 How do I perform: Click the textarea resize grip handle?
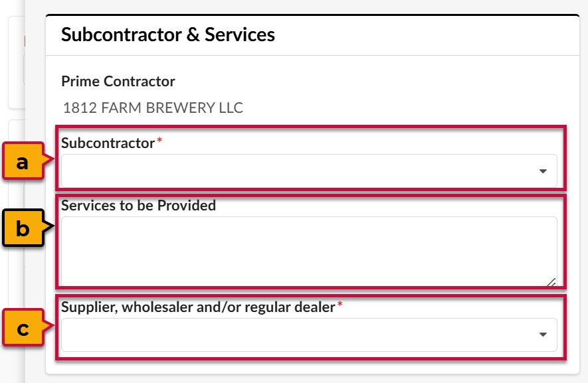(x=551, y=281)
